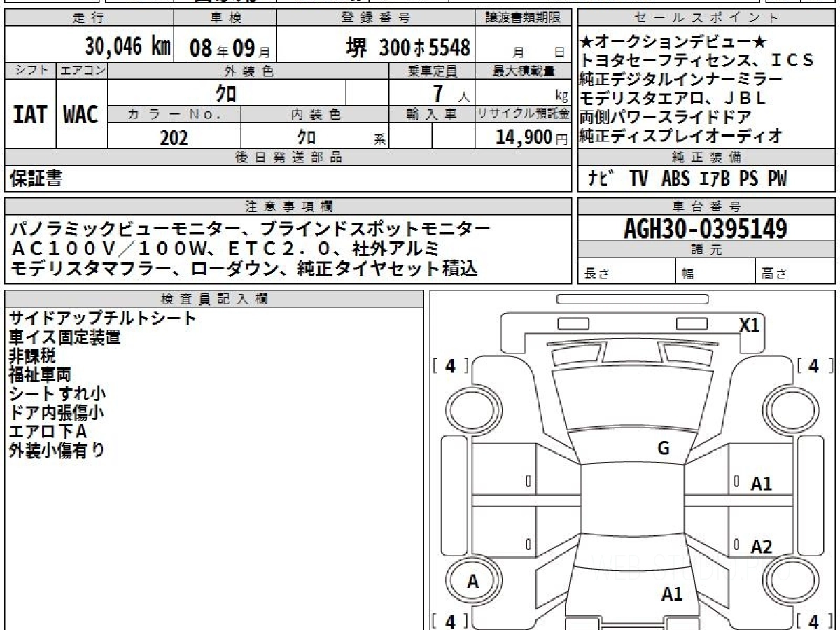Click the 外装小傷有り note
The image size is (840, 630).
coord(57,451)
